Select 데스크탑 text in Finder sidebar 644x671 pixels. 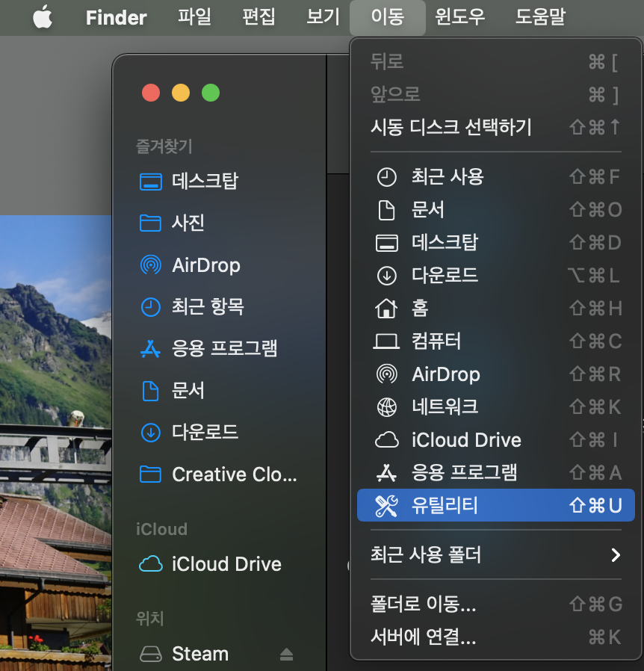[x=205, y=182]
